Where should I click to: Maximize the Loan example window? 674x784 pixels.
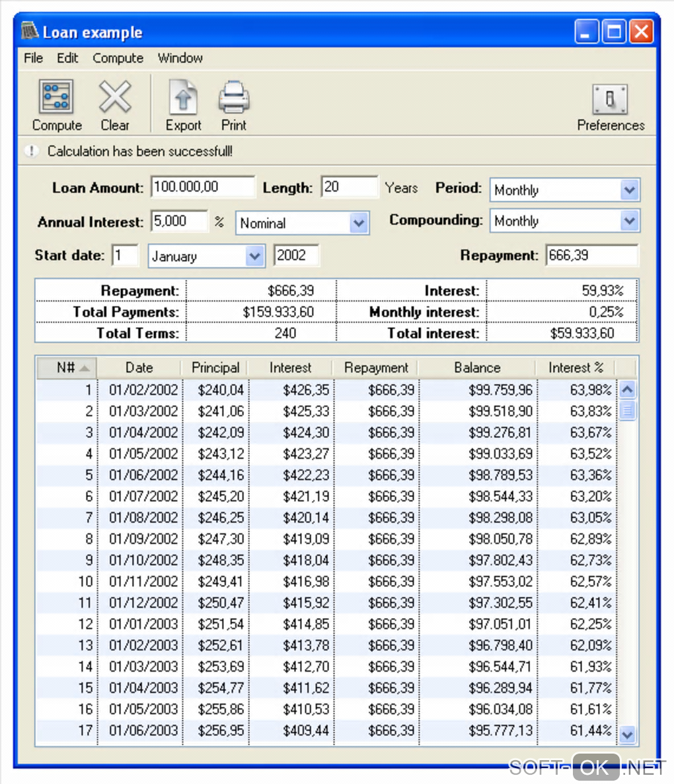[614, 32]
